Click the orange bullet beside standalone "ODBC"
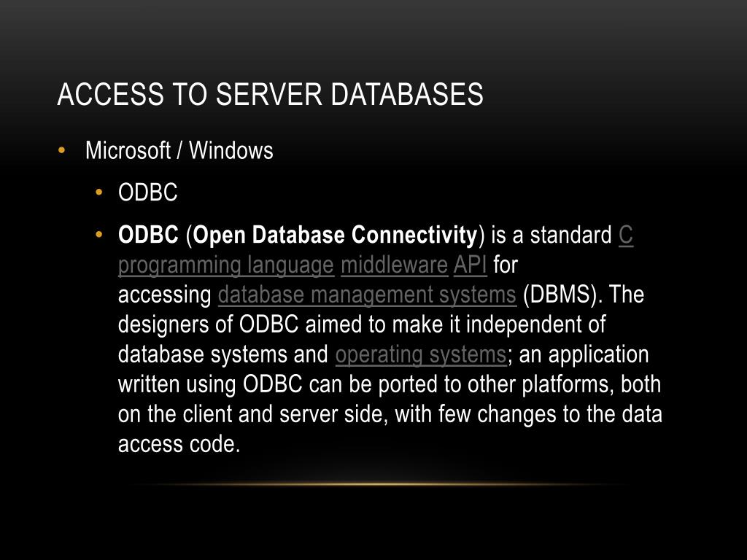Image resolution: width=747 pixels, height=560 pixels. point(99,192)
